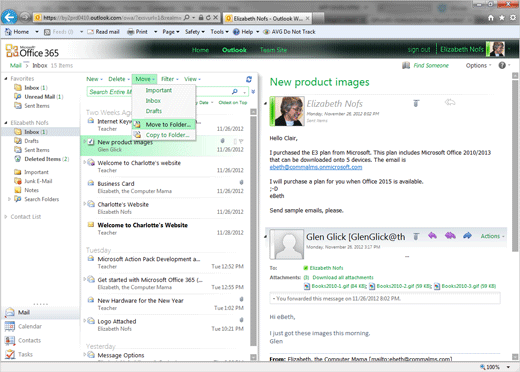520x372 pixels.
Task: Click the sign out link
Action: coord(419,49)
